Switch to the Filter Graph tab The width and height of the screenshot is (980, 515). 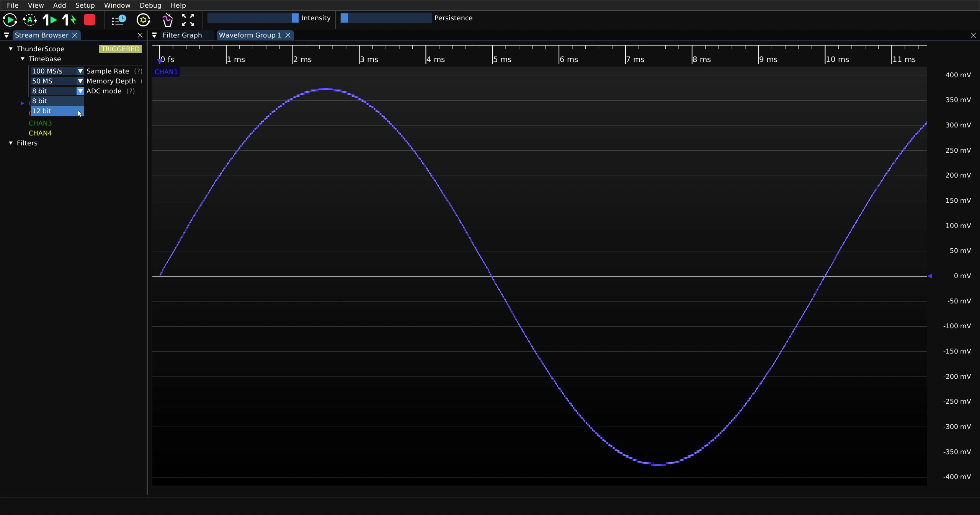[182, 35]
